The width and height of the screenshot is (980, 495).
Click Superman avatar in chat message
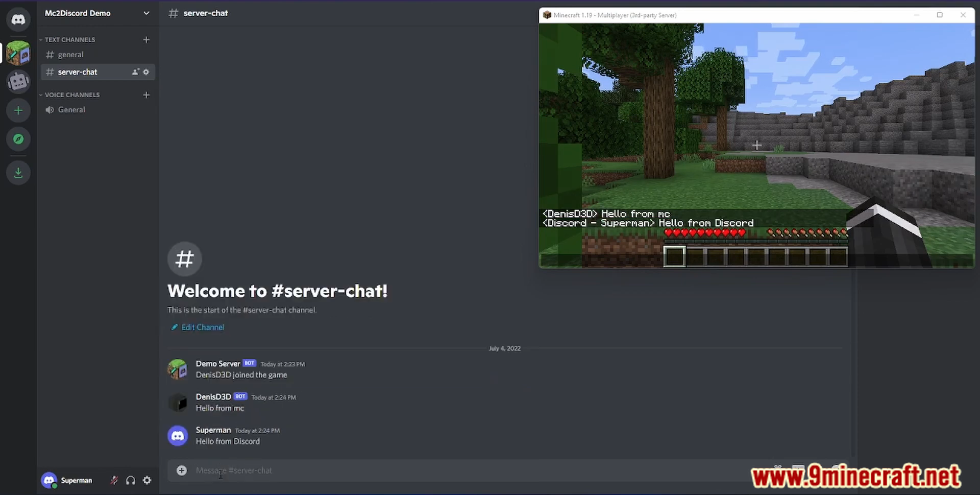[x=178, y=436]
